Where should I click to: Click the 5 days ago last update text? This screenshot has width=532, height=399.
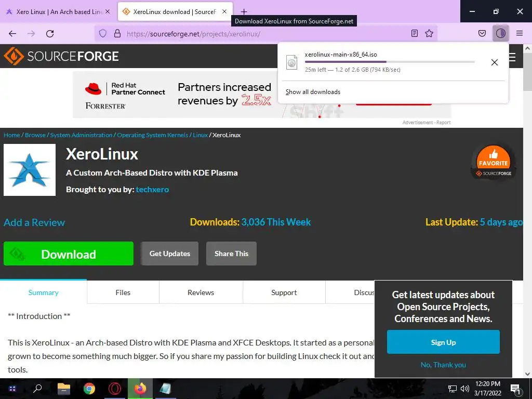tap(501, 222)
